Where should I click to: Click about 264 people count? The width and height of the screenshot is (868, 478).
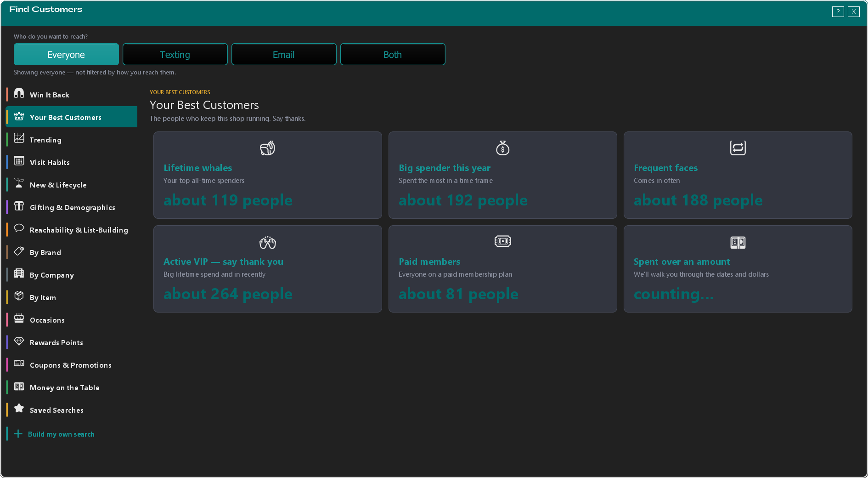pyautogui.click(x=228, y=294)
